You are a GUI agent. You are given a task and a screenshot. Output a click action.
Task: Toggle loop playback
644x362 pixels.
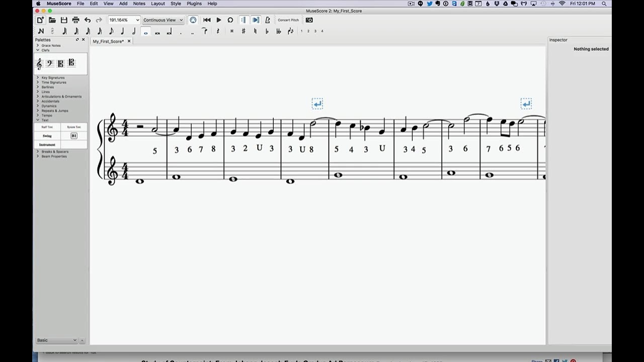tap(230, 20)
